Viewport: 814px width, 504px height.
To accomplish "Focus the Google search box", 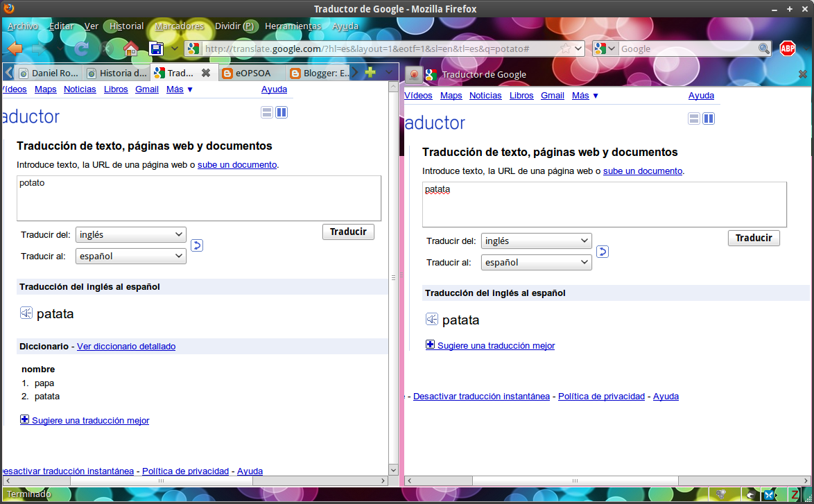I will click(689, 49).
